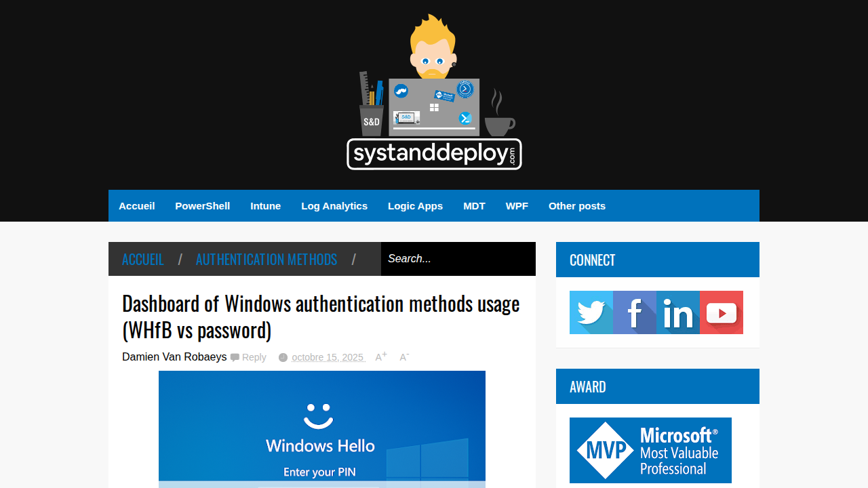Click the octobre 15, 2025 date
The image size is (868, 488).
point(328,357)
